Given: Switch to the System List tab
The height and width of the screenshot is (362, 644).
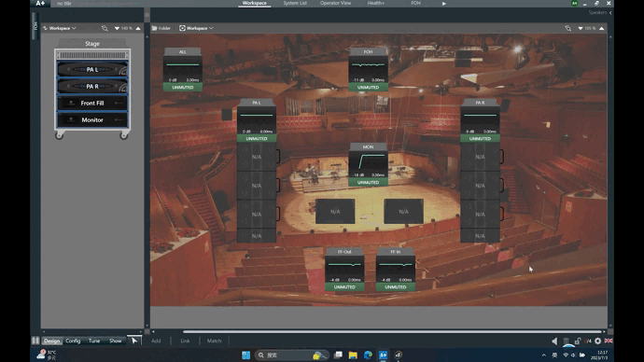Looking at the screenshot, I should click(295, 3).
